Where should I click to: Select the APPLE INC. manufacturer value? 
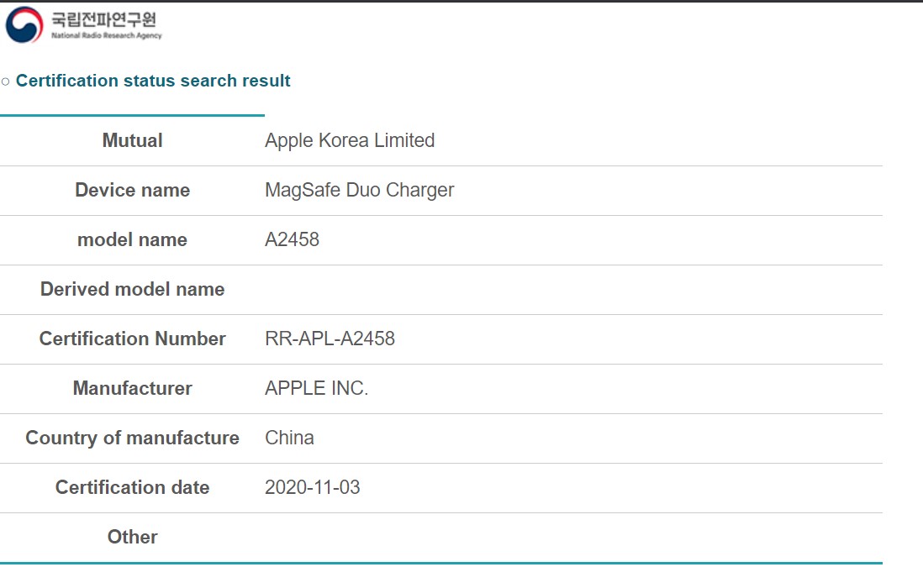point(316,389)
